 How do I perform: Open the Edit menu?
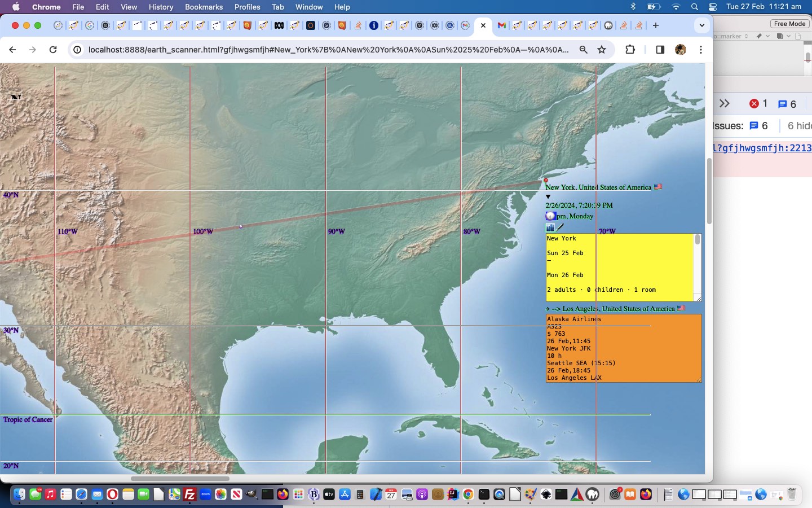pos(102,7)
